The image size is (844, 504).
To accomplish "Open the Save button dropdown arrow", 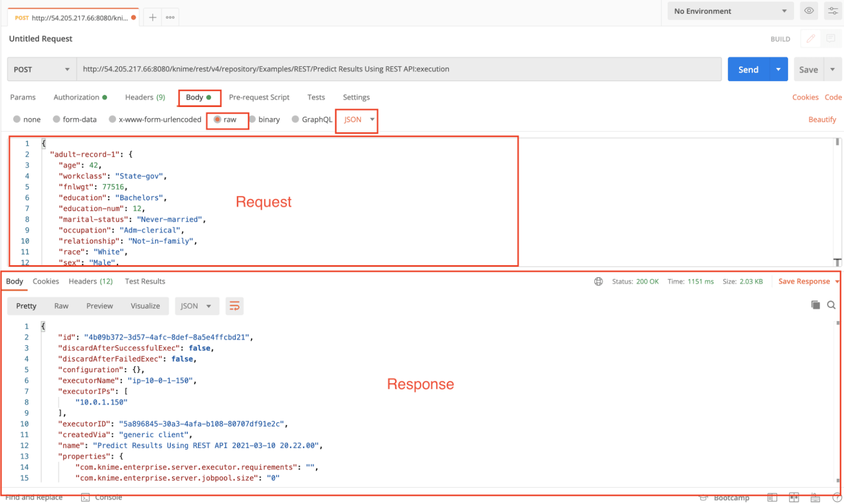I will coord(832,69).
